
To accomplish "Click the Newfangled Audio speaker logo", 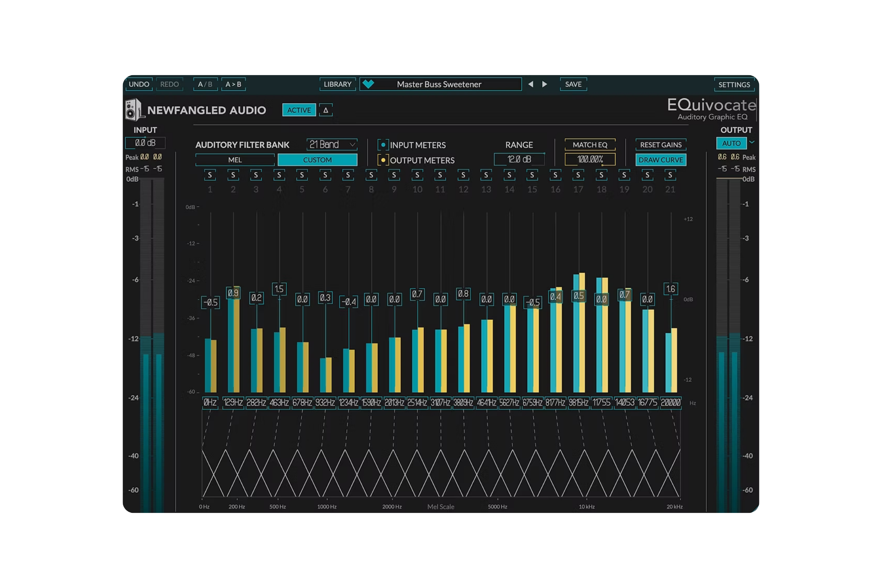I will [x=133, y=110].
